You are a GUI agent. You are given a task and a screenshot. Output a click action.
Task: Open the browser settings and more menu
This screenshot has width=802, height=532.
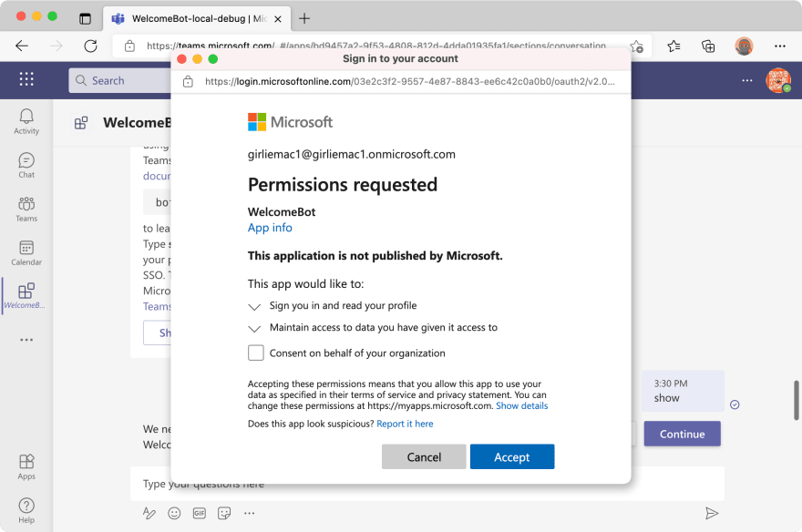click(779, 46)
